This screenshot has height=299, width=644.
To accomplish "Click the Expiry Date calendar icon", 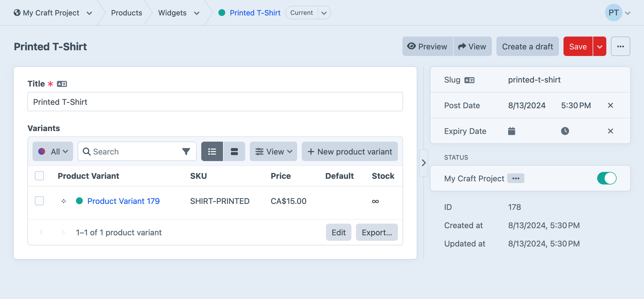I will [512, 131].
